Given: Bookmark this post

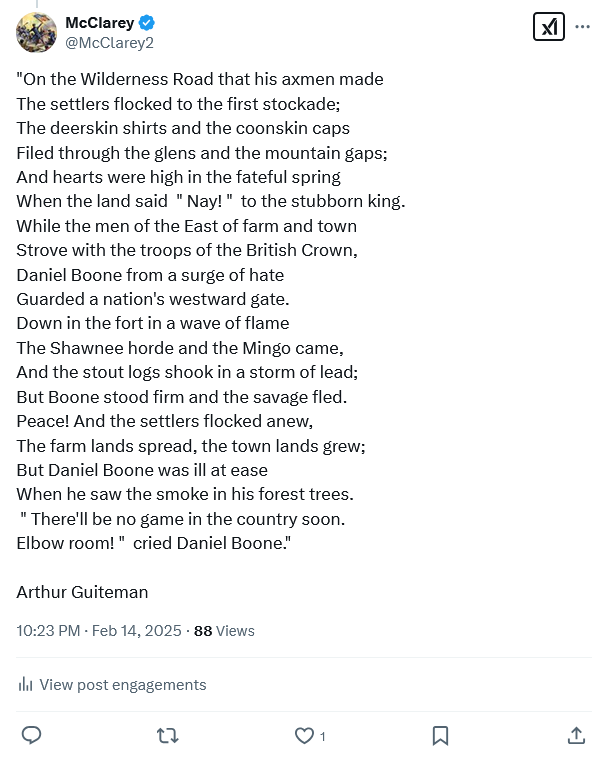Looking at the screenshot, I should point(440,736).
